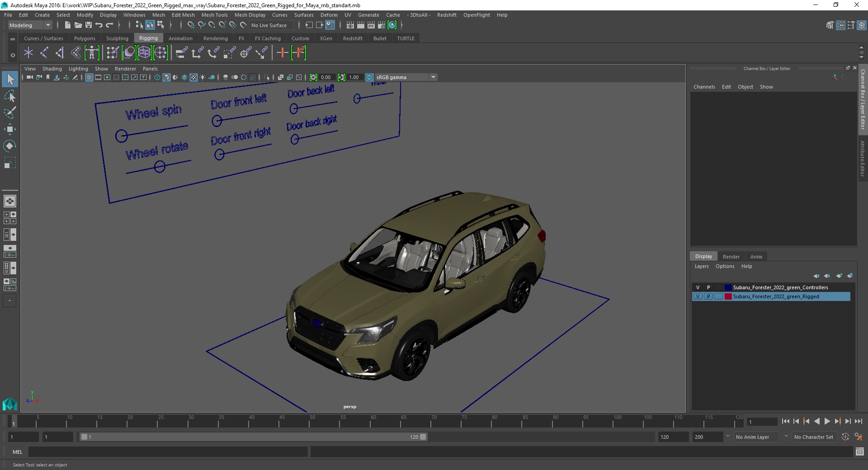Viewport: 868px width, 470px height.
Task: Choose the Rotate tool in the toolbox
Action: (x=9, y=146)
